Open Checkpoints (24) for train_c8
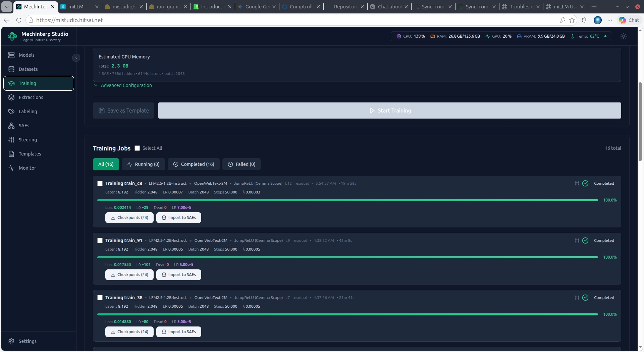644x352 pixels. click(x=129, y=218)
